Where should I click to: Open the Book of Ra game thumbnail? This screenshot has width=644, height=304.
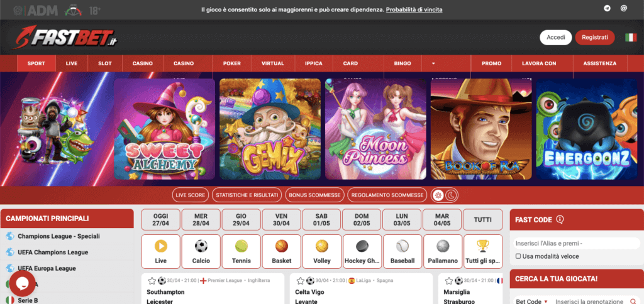481,129
